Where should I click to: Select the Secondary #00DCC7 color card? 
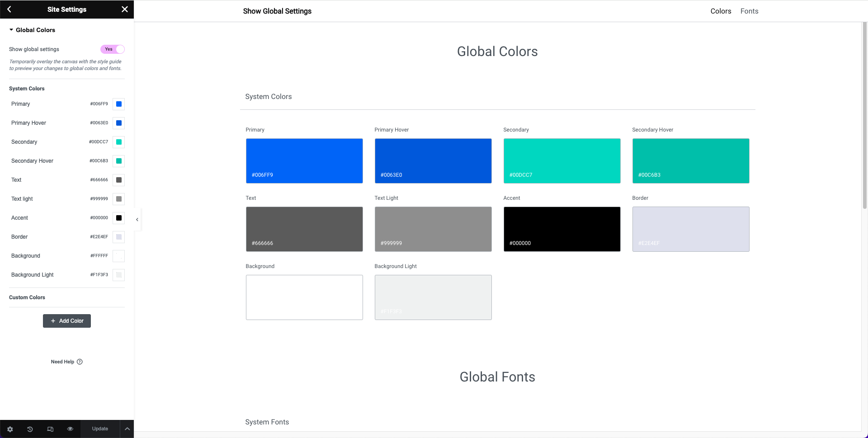tap(562, 161)
